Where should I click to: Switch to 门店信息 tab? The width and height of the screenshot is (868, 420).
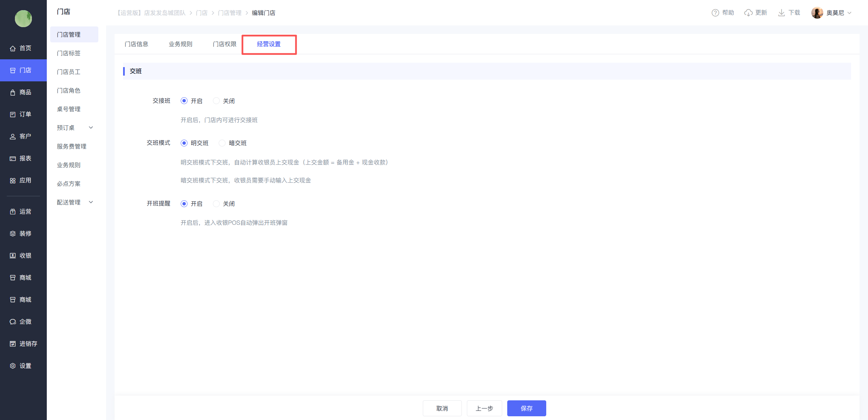[136, 44]
